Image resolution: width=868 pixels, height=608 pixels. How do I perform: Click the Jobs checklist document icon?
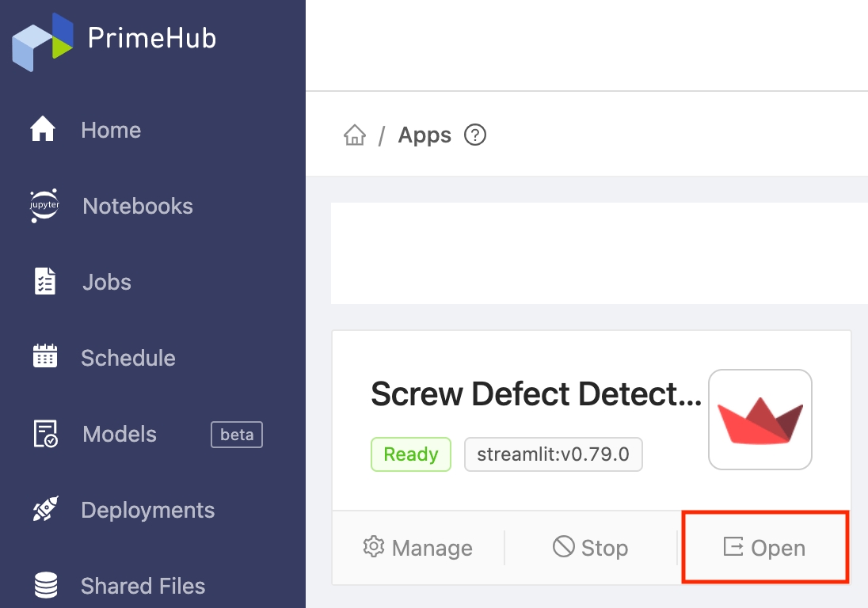click(45, 281)
